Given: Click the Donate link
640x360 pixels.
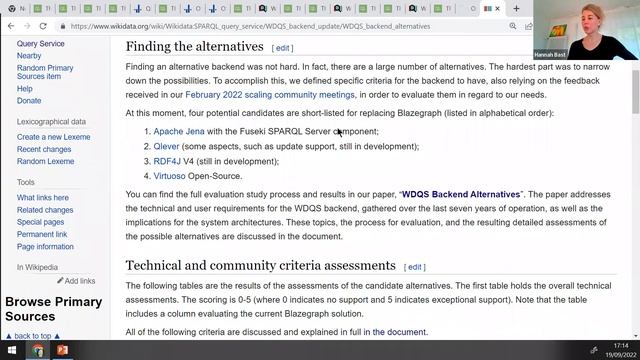Looking at the screenshot, I should (29, 100).
